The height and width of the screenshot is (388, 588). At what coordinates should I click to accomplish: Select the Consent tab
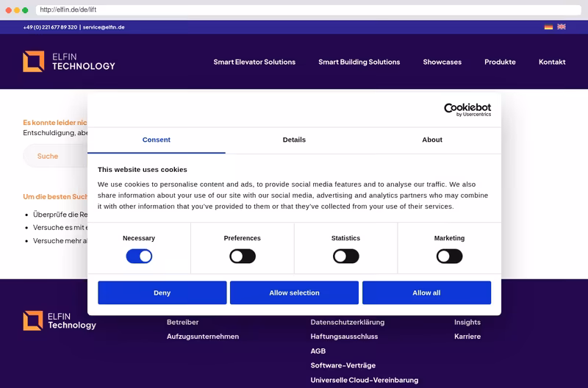[x=157, y=140]
